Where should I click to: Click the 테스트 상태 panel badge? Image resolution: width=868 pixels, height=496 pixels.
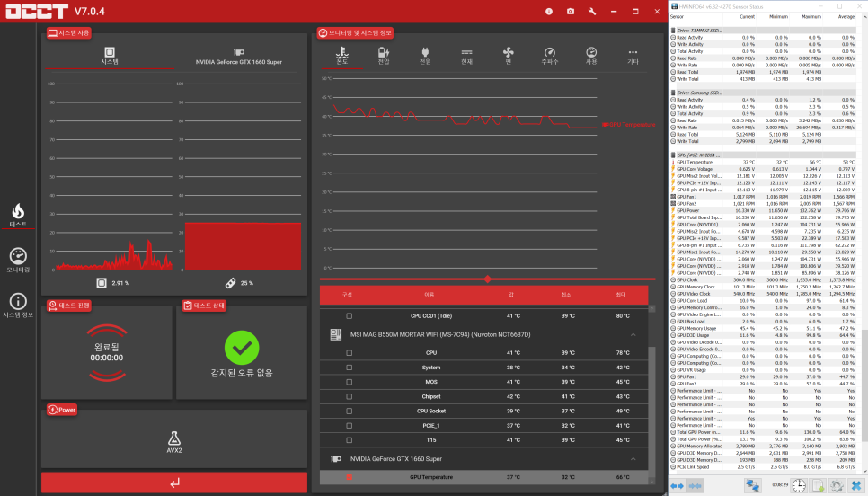click(x=204, y=305)
